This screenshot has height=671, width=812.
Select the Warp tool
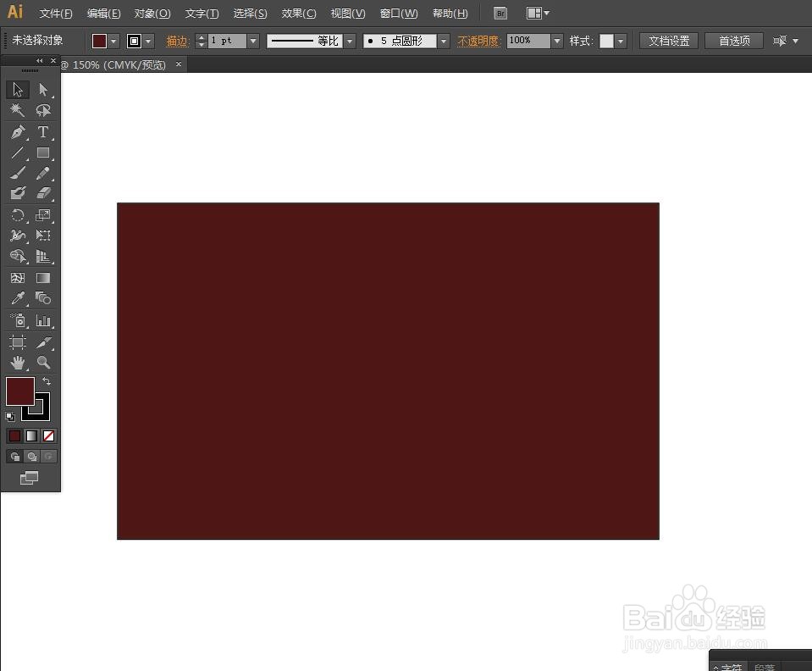18,236
